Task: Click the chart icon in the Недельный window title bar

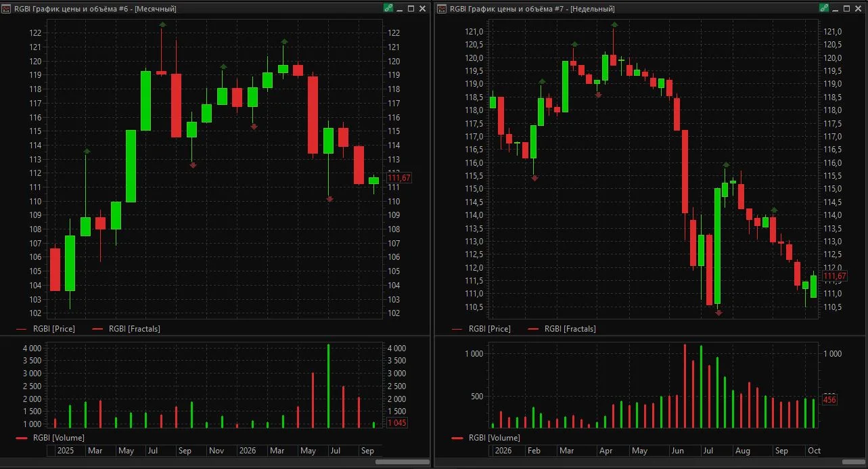Action: (442, 8)
